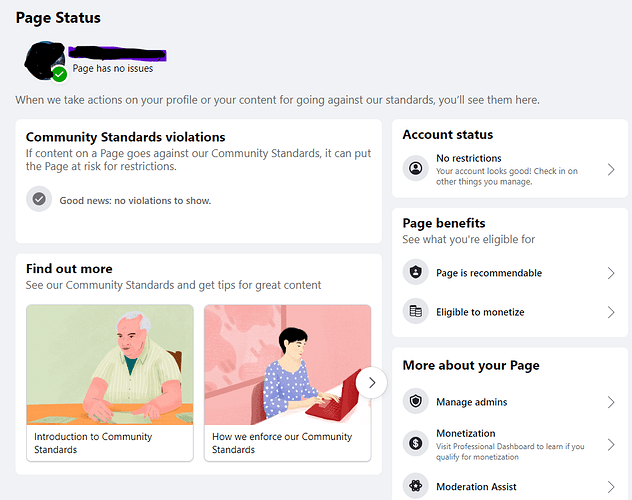Screen dimensions: 632x500
Task: Click the green check badge on profile picture
Action: (x=60, y=74)
